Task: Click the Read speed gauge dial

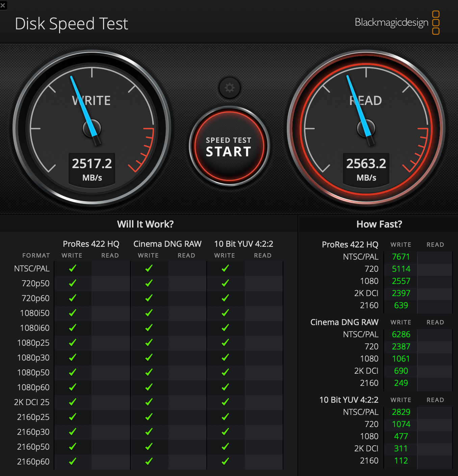Action: click(366, 128)
